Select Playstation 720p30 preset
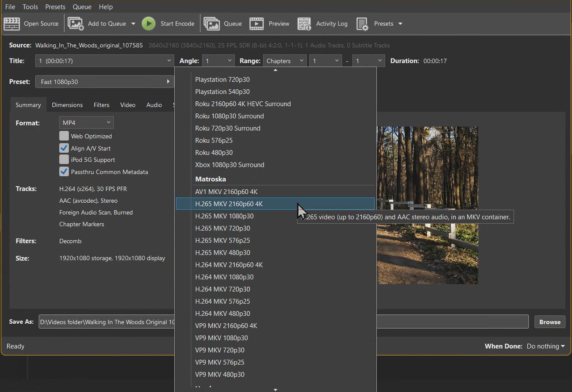 coord(275,79)
